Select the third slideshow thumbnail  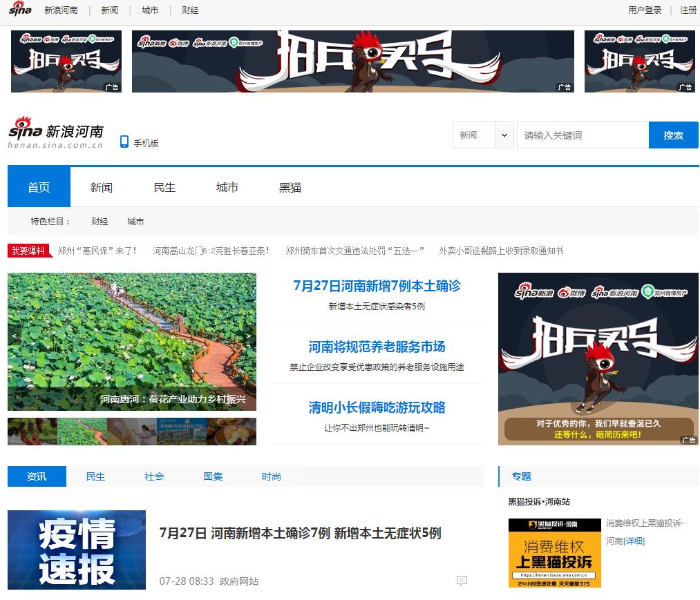pos(132,432)
